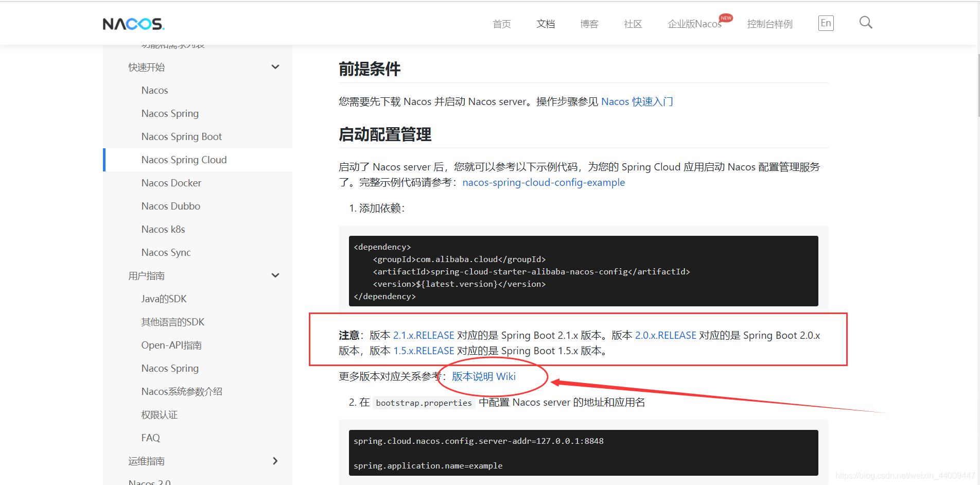Open the 版本说明 Wiki link
Viewport: 980px width, 485px height.
[x=483, y=376]
